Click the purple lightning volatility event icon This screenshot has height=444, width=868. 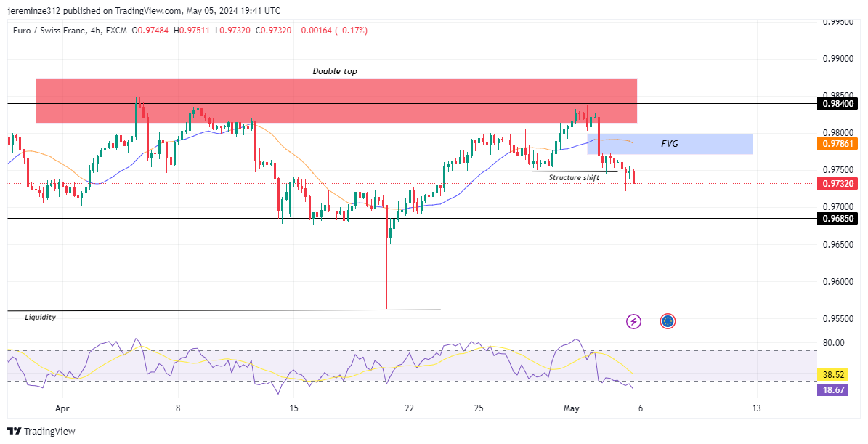click(633, 320)
